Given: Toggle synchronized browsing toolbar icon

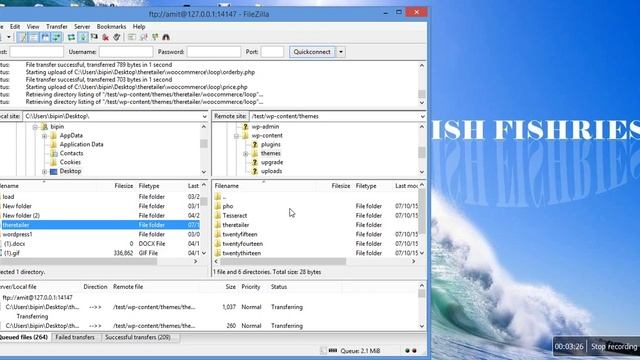Looking at the screenshot, I should (x=155, y=38).
